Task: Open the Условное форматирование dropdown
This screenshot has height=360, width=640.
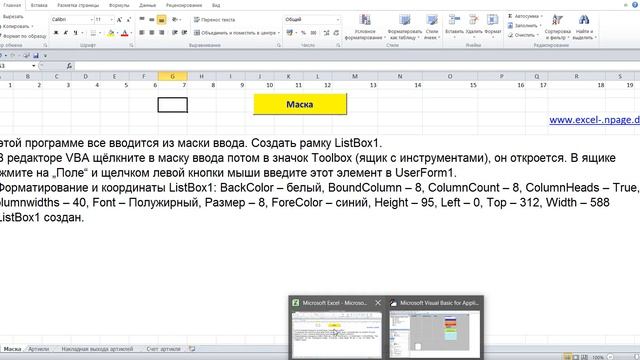Action: click(x=365, y=27)
